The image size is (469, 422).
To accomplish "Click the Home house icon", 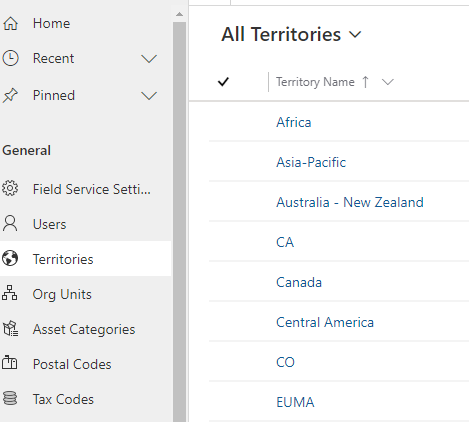I will click(x=10, y=23).
